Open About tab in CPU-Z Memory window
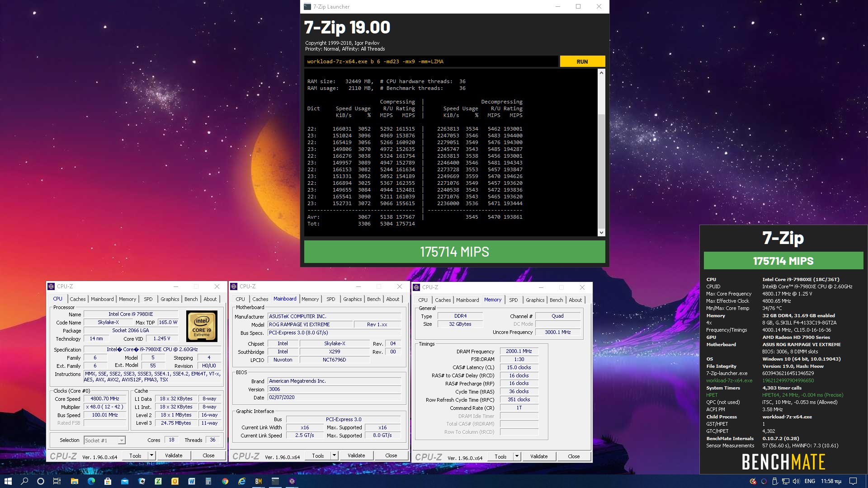This screenshot has height=488, width=868. point(576,300)
